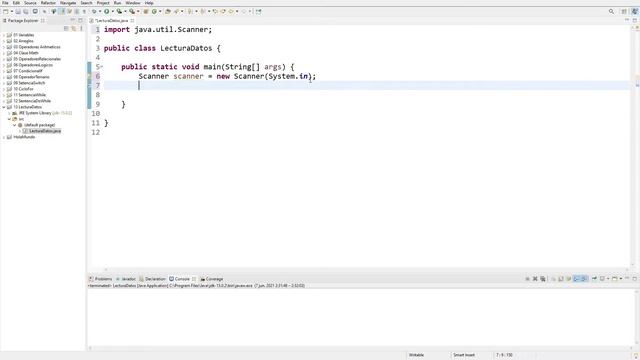Click the green Run button icon
The height and width of the screenshot is (360, 640).
point(107,11)
